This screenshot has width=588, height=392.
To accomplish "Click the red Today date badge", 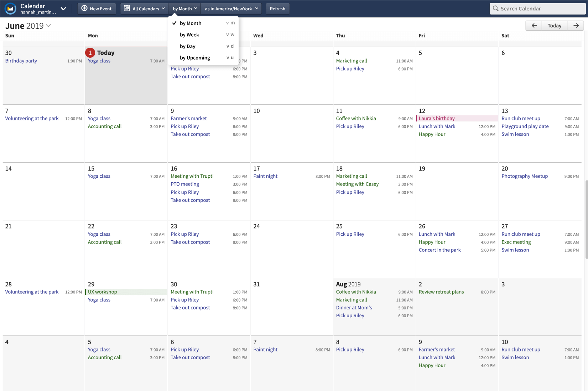I will tap(90, 53).
